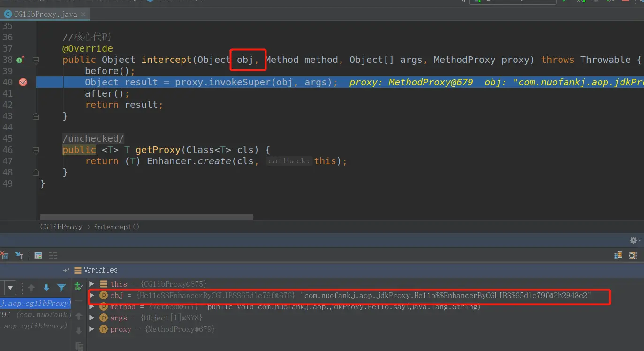Click the Variables panel header
This screenshot has height=351, width=644.
point(101,270)
